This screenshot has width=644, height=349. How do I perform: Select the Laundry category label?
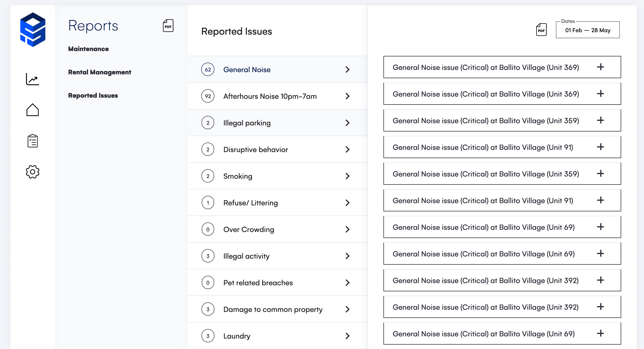pyautogui.click(x=237, y=336)
